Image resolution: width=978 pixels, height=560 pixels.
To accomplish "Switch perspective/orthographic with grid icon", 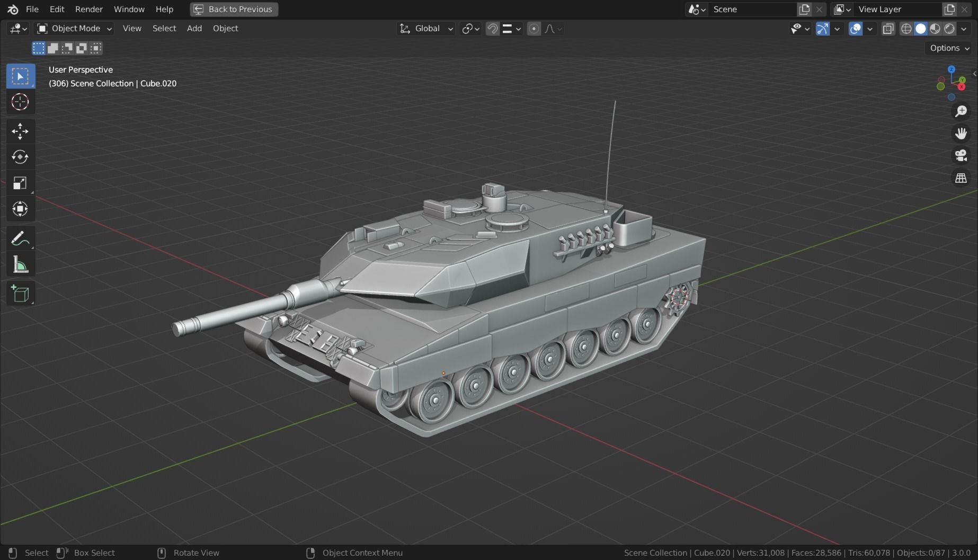I will pos(961,178).
